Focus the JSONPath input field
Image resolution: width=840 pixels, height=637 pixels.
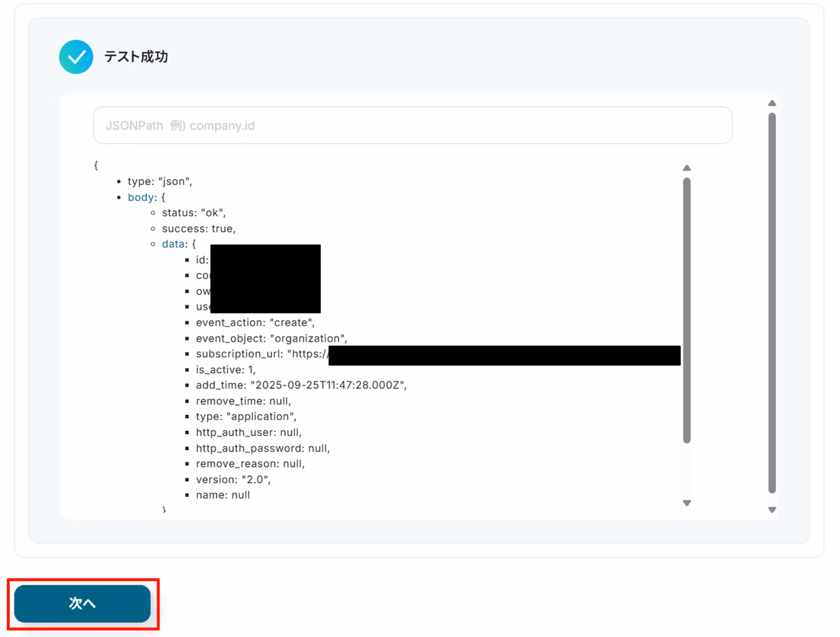412,125
